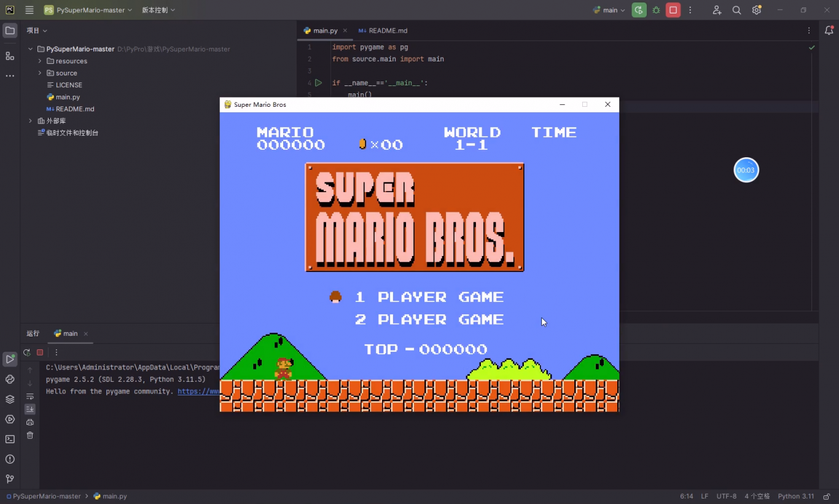Open Search Everywhere magnifier
This screenshot has width=839, height=504.
[736, 10]
